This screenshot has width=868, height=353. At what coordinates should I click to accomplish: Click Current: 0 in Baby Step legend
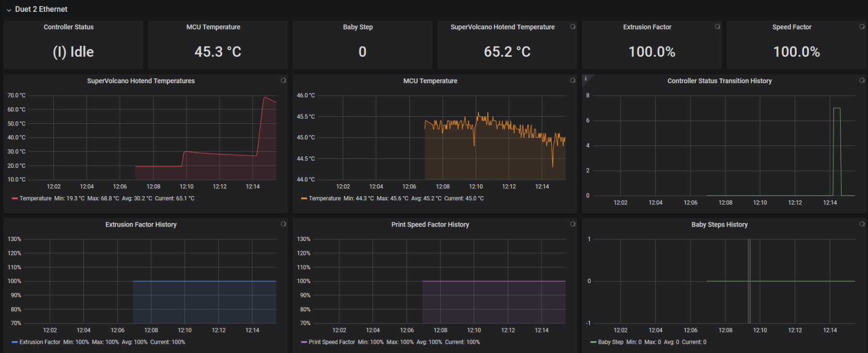[694, 342]
